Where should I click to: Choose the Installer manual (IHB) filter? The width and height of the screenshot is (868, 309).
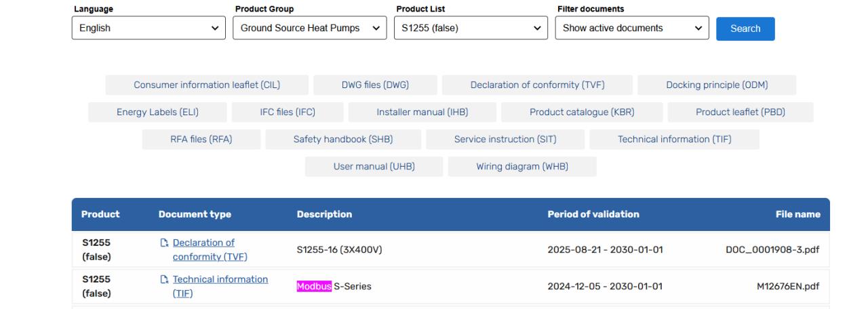pos(422,112)
